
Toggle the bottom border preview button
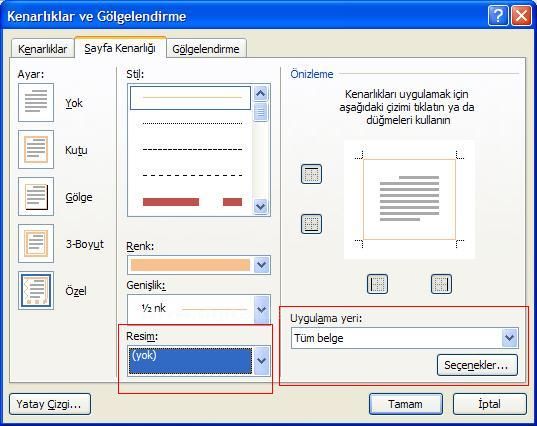pos(311,224)
